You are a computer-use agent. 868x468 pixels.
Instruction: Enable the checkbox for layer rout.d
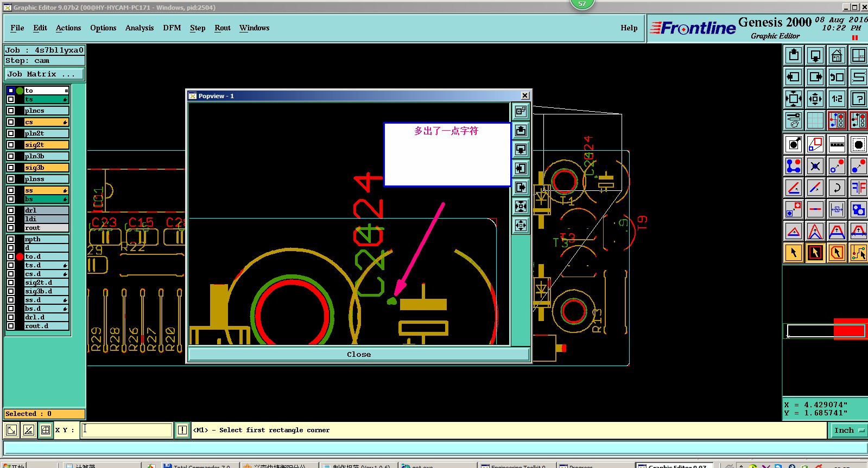click(11, 326)
